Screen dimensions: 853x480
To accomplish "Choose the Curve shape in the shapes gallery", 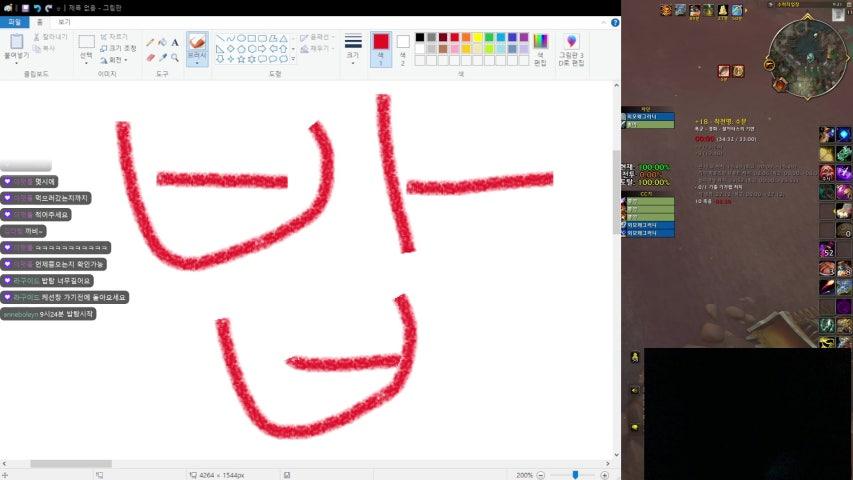I will 231,39.
